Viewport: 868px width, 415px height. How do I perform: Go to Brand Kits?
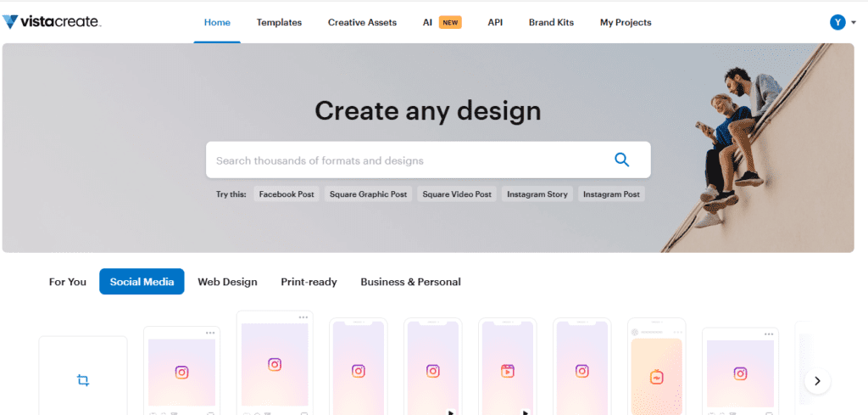click(x=551, y=23)
